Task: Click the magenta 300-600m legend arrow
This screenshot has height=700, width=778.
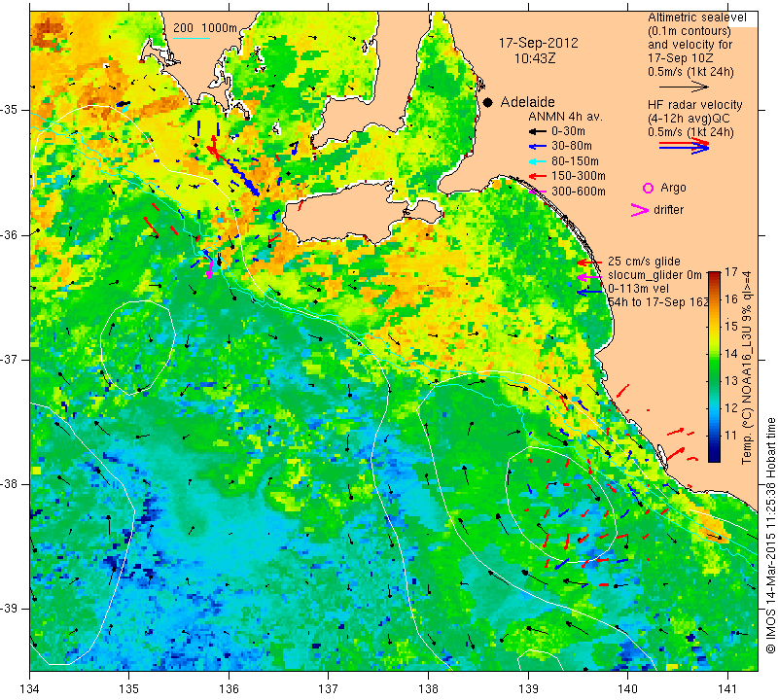Action: tap(537, 191)
